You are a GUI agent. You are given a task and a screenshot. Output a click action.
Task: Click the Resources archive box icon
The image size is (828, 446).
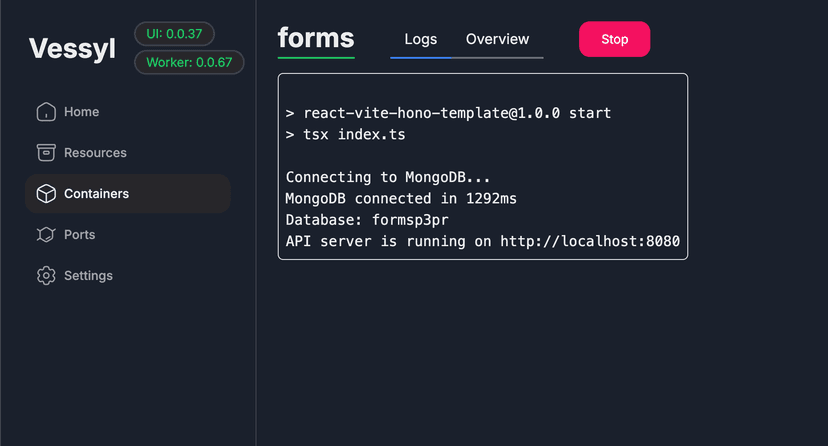point(46,153)
